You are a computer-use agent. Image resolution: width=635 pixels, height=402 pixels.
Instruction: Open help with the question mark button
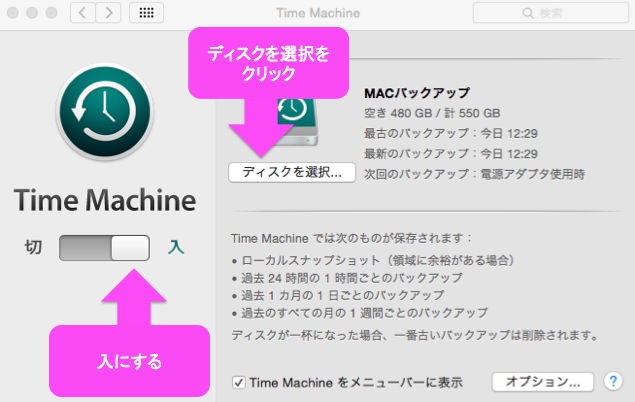(x=613, y=381)
